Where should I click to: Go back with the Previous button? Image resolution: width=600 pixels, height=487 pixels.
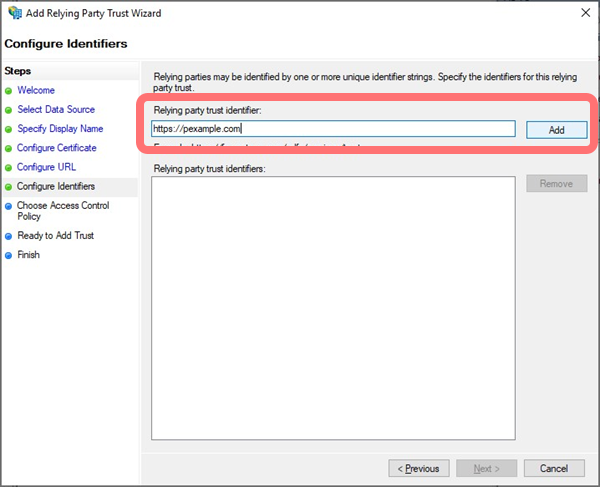click(x=417, y=468)
